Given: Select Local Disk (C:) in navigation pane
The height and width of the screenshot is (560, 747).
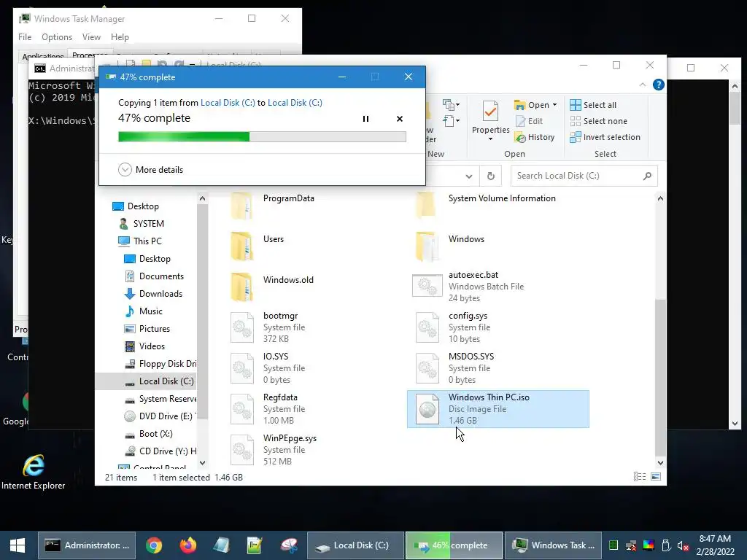Looking at the screenshot, I should pyautogui.click(x=159, y=381).
